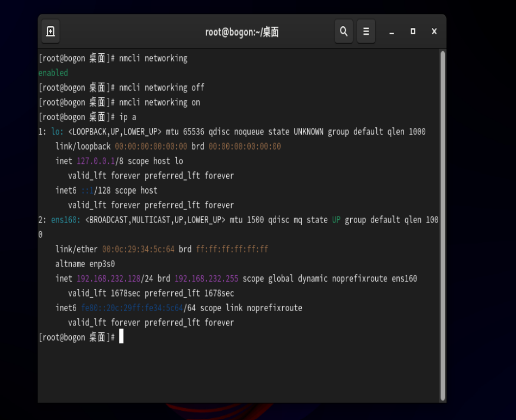Close the terminal window

coord(434,32)
